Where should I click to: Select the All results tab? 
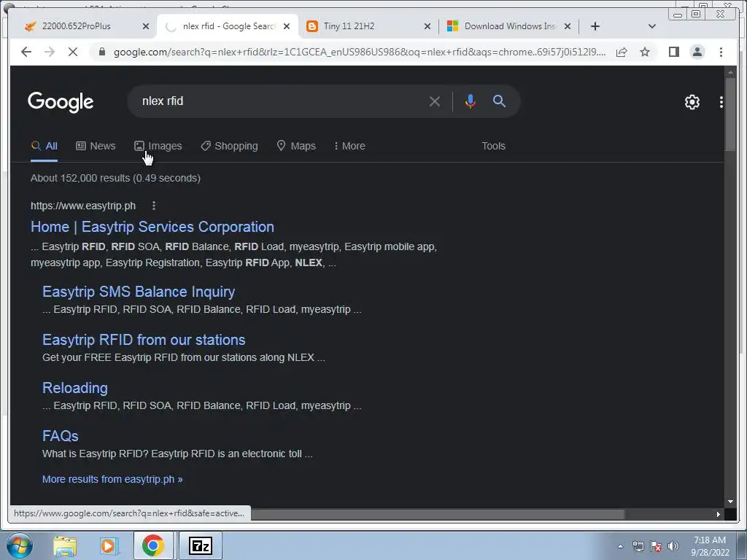44,146
